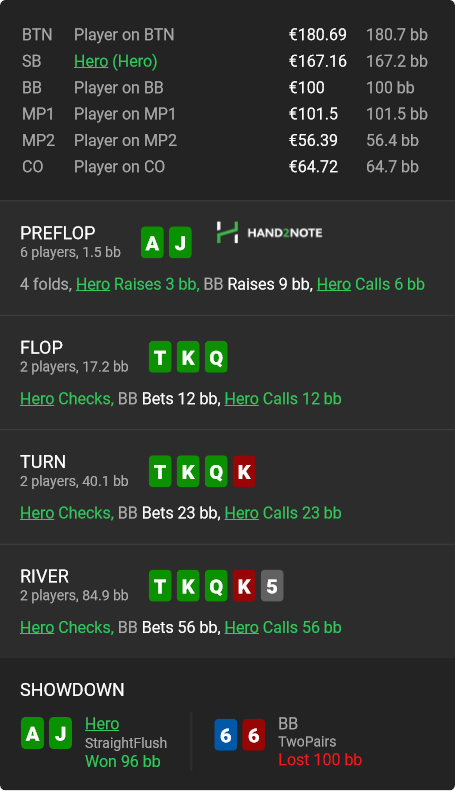Click the showdown Ace card of Hero
Image resolution: width=455 pixels, height=791 pixels.
coord(32,733)
